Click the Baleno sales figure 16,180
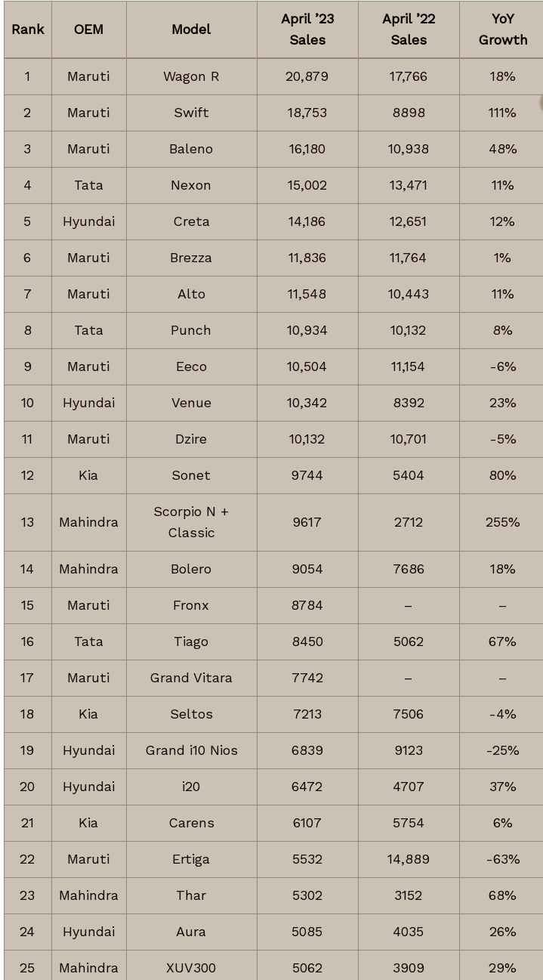The image size is (543, 980). coord(307,149)
